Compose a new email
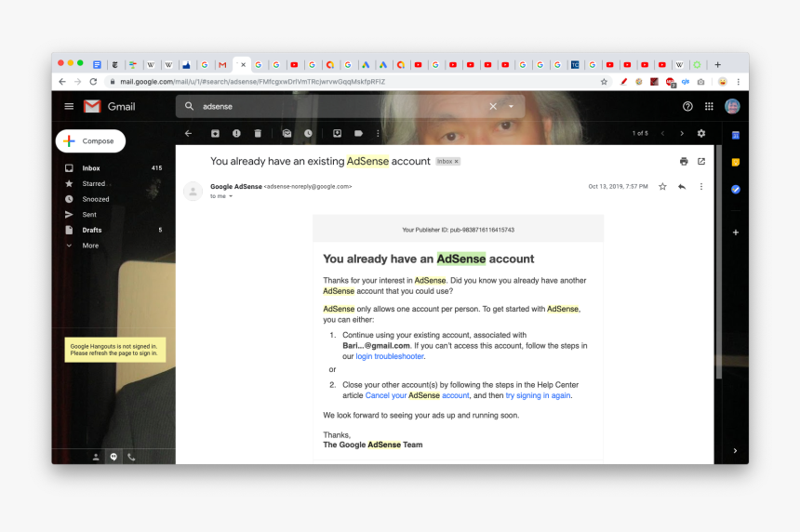Image resolution: width=800 pixels, height=532 pixels. pos(90,140)
